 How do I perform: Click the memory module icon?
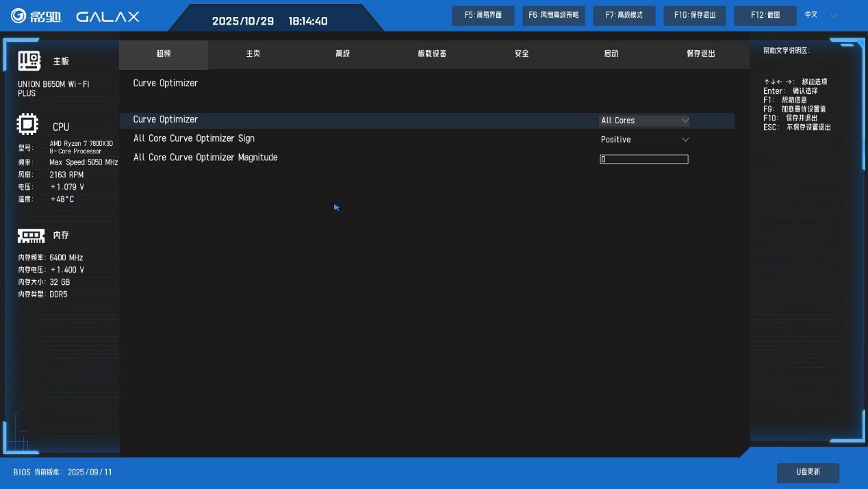click(31, 236)
